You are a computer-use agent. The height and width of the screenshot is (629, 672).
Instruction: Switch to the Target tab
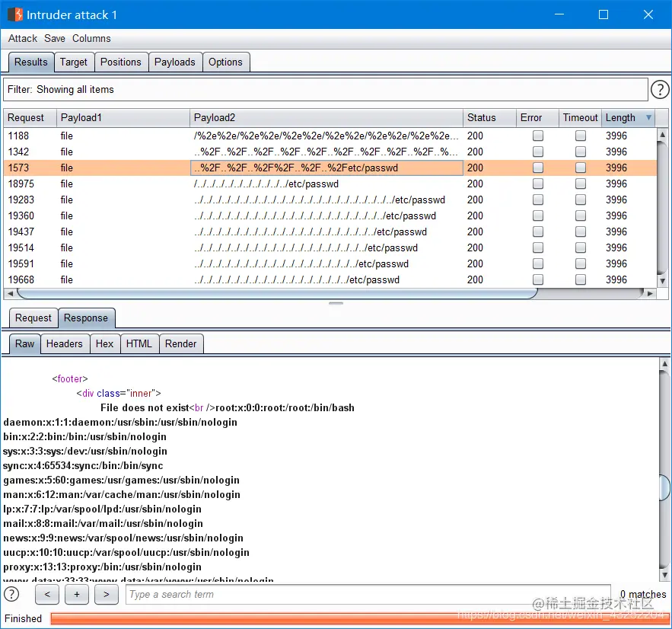[74, 62]
